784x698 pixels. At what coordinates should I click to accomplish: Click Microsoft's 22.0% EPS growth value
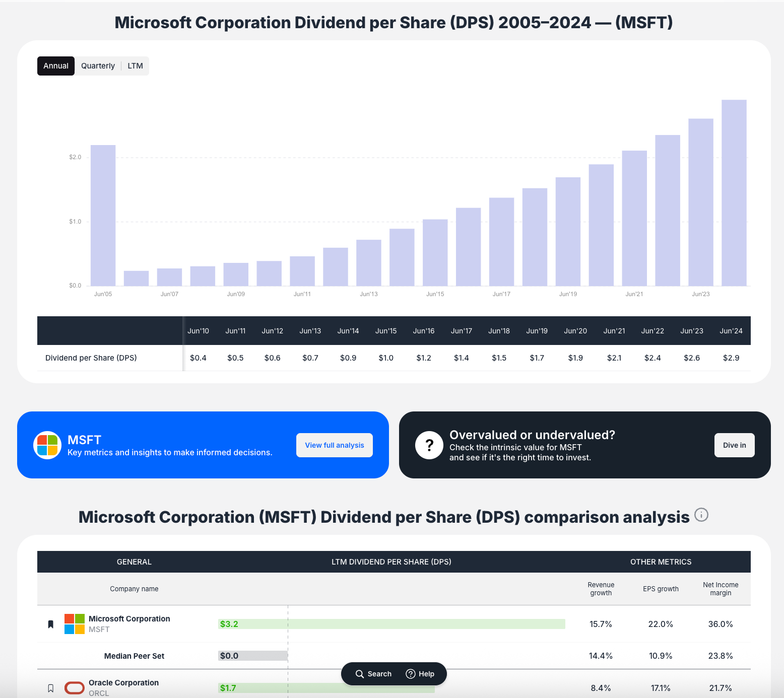pyautogui.click(x=661, y=624)
